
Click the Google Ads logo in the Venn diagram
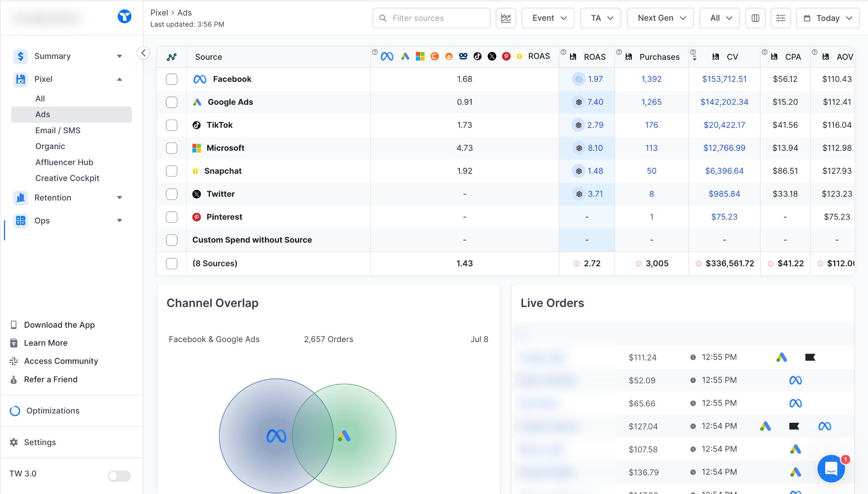[344, 436]
